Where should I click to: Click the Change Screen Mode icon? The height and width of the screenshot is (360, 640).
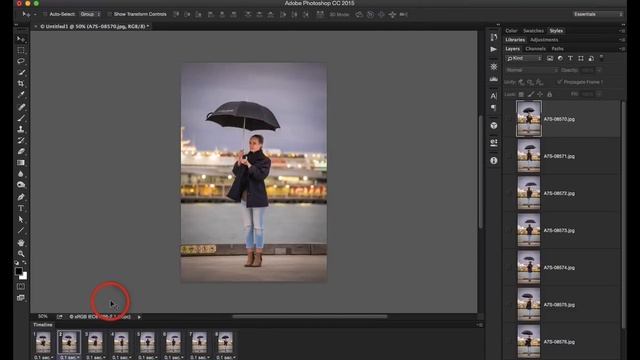point(21,298)
